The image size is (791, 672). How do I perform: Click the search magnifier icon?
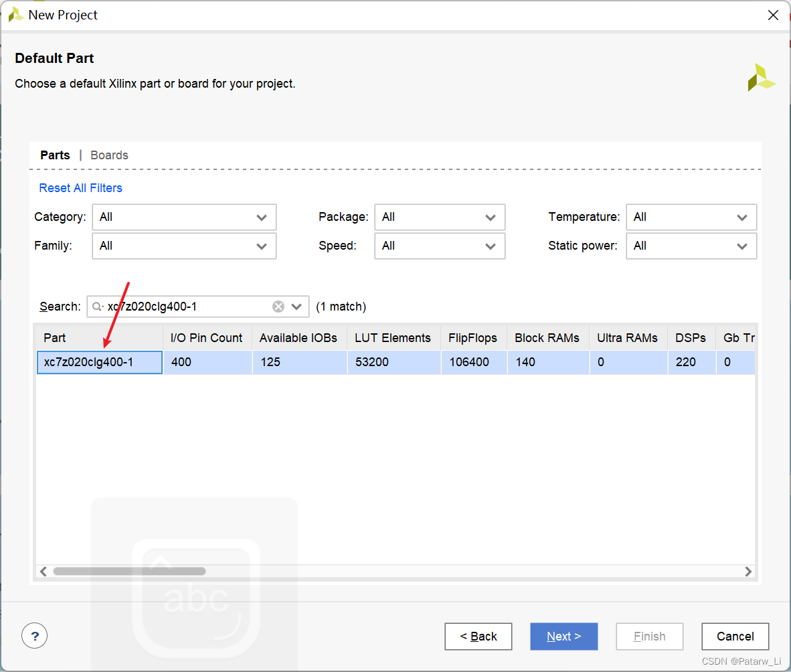[x=97, y=307]
